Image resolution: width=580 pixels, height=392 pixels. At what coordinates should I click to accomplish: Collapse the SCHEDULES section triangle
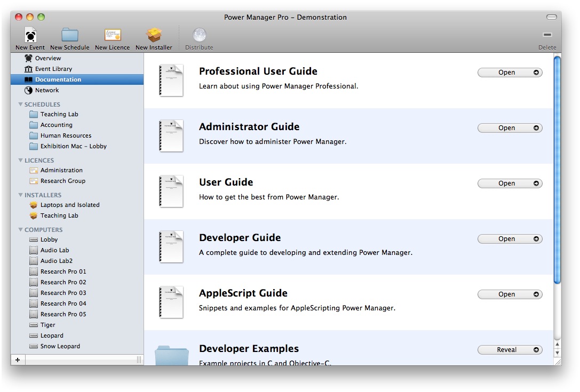tap(20, 105)
